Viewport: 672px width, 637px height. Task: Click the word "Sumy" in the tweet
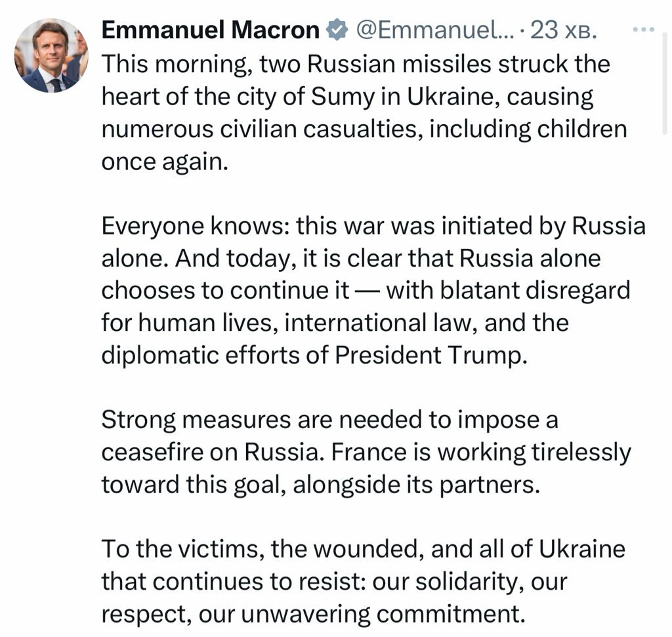coord(343,97)
